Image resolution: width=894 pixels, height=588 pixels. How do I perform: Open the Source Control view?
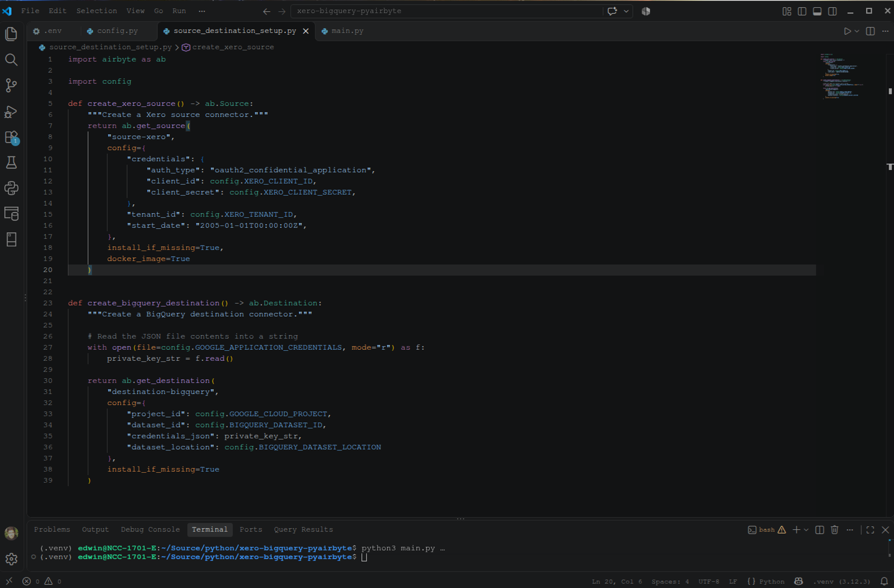(x=11, y=86)
